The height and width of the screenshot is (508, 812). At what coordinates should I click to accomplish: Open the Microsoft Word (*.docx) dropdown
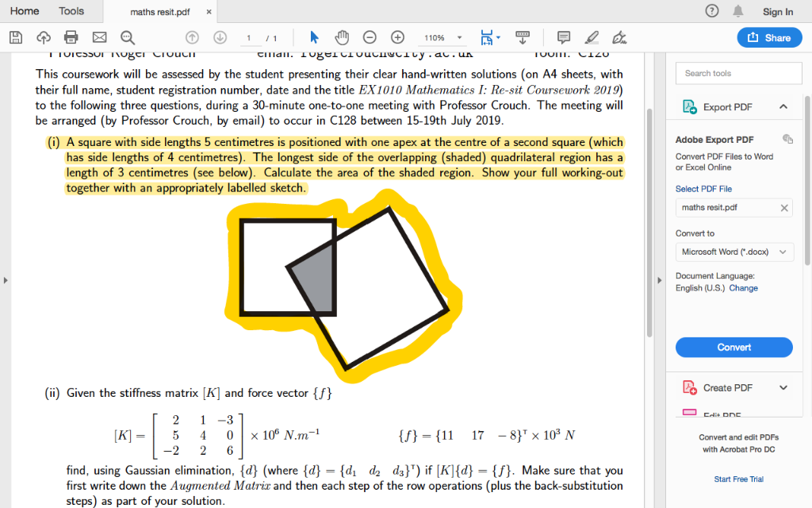click(x=734, y=252)
